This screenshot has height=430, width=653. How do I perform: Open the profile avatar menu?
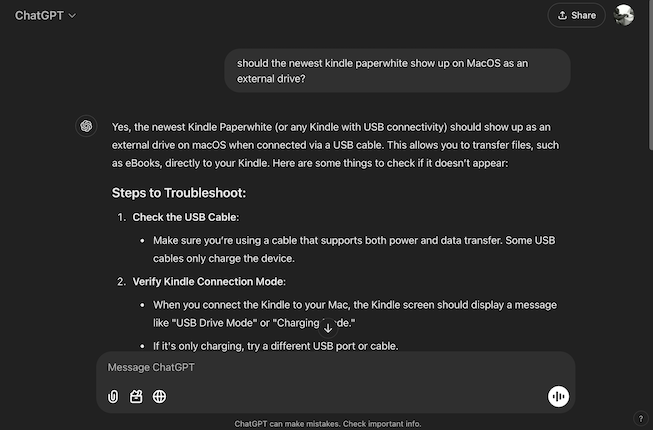pos(624,15)
